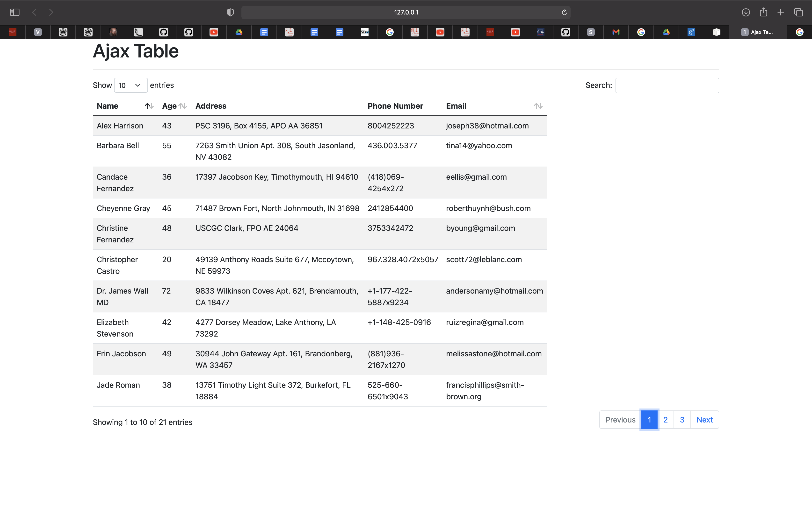
Task: Toggle sorting on the Email column
Action: 538,106
